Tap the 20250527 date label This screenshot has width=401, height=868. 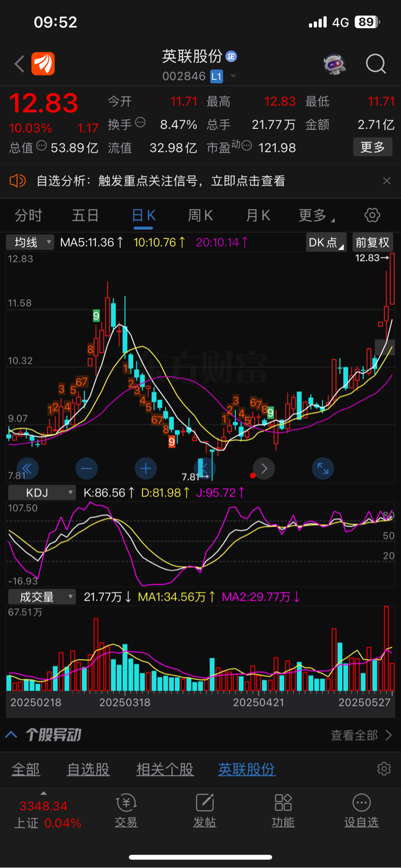point(364,703)
